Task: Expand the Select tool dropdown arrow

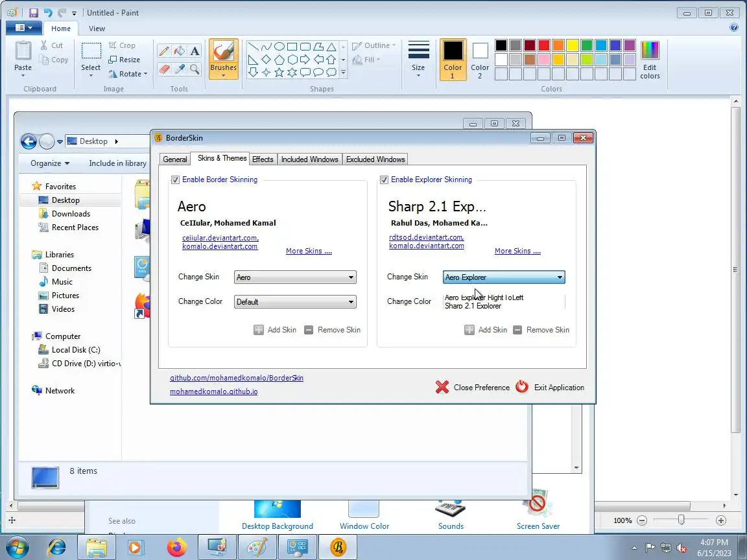Action: click(x=91, y=76)
